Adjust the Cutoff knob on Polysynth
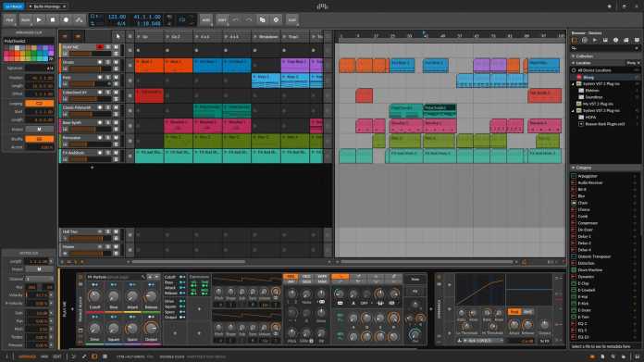Viewport: 644px width, 362px height. tap(94, 296)
